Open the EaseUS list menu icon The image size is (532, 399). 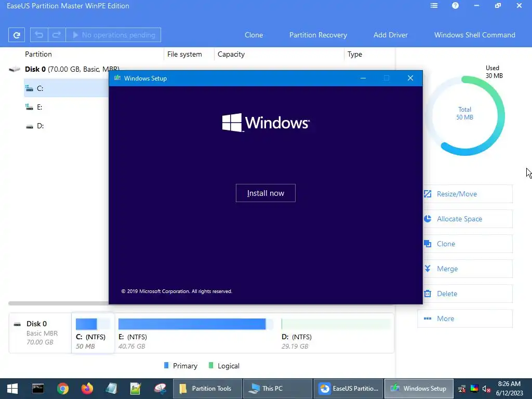(434, 6)
